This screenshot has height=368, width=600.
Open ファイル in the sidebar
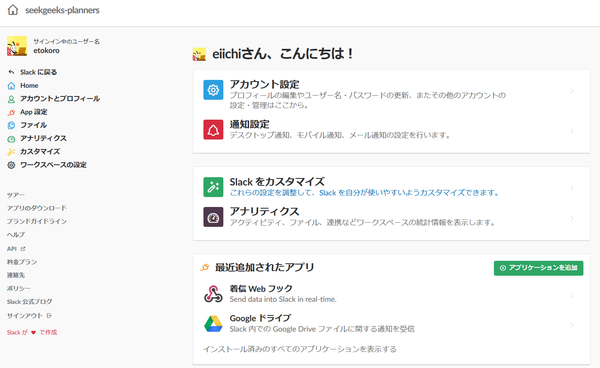(33, 125)
